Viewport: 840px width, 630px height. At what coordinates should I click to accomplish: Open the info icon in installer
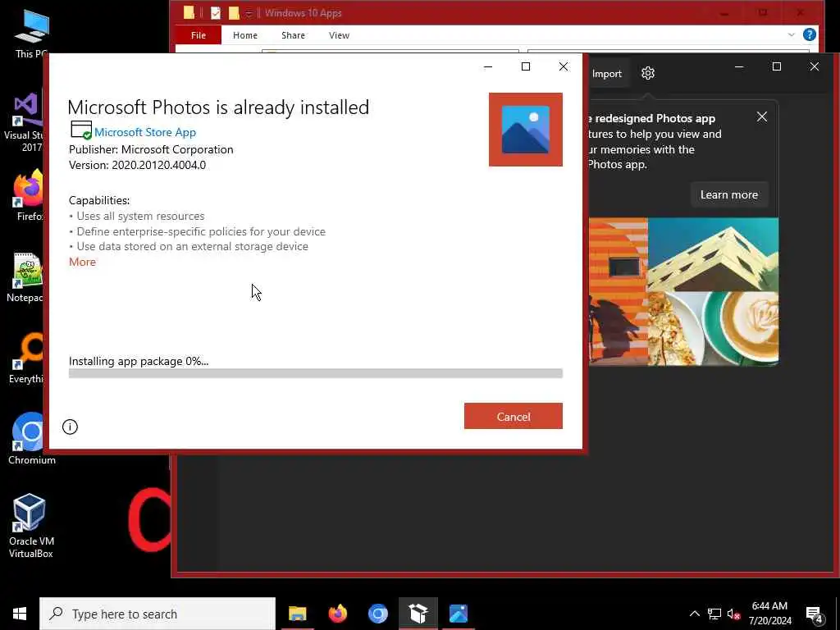click(71, 427)
